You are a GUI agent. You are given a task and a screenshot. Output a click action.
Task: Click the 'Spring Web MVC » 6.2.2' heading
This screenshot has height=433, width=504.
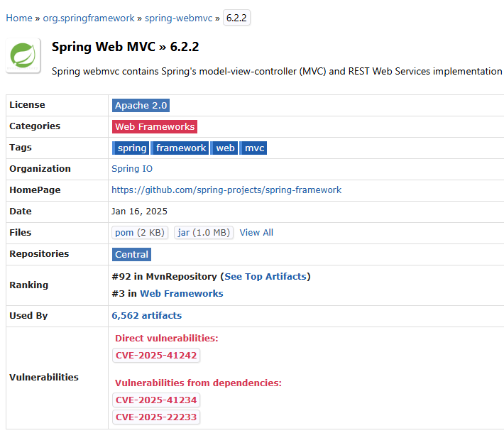click(x=126, y=47)
